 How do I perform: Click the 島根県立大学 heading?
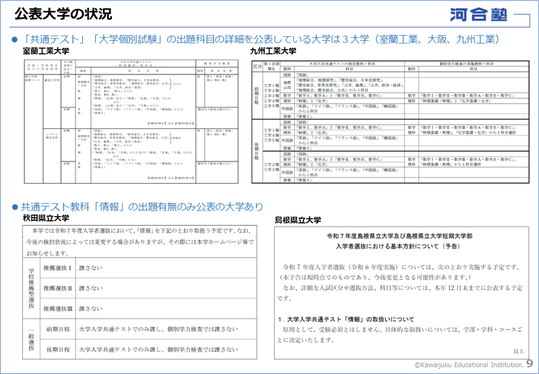click(x=298, y=220)
